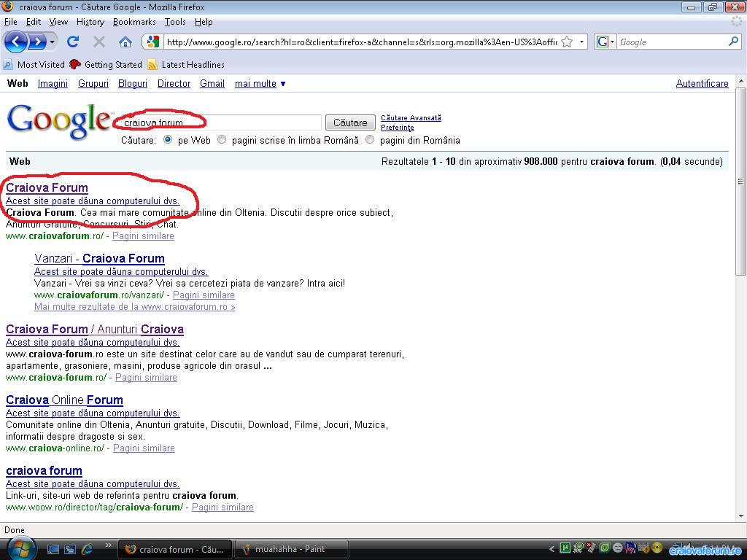Image resolution: width=747 pixels, height=560 pixels.
Task: Bookmark this page with the star icon
Action: (566, 42)
